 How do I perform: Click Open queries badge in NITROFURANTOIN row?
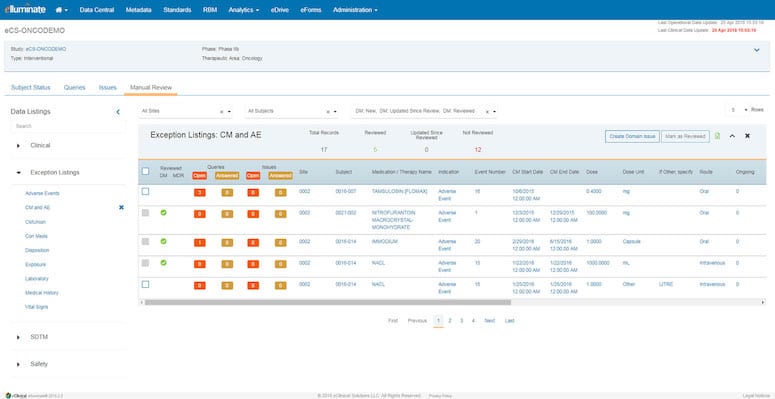pyautogui.click(x=200, y=214)
